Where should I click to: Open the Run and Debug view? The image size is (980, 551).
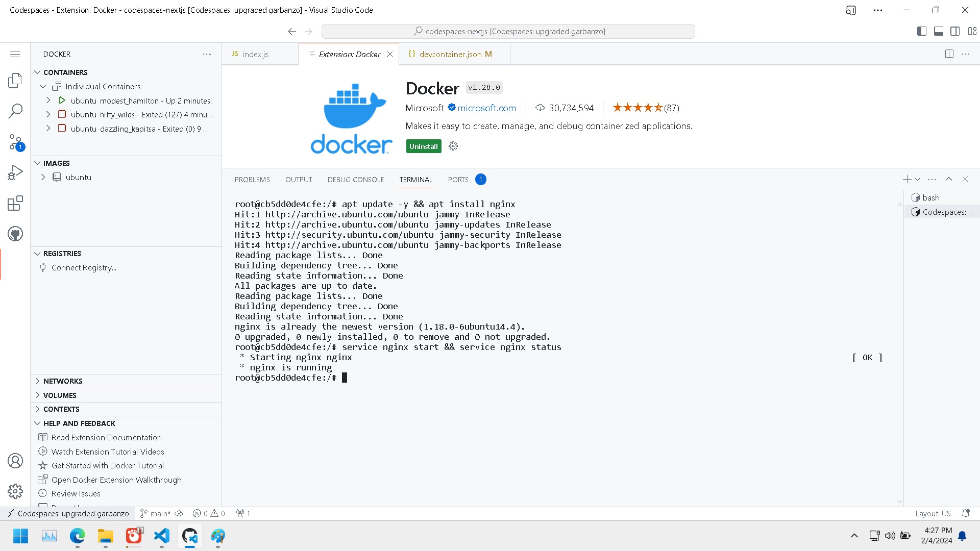[15, 173]
